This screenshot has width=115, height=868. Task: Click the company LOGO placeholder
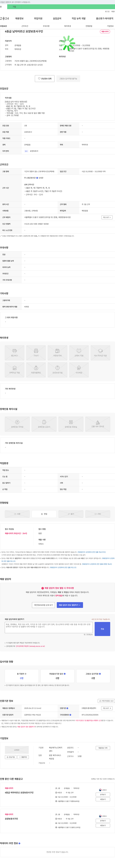[x=17, y=750]
